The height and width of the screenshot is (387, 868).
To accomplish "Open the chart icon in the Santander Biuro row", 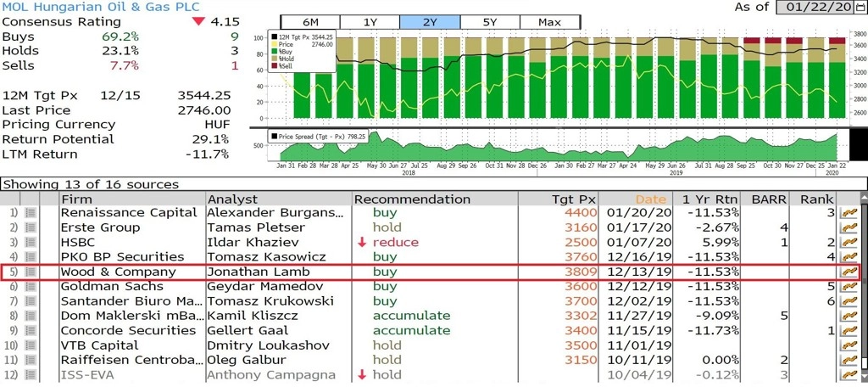I will [x=848, y=301].
